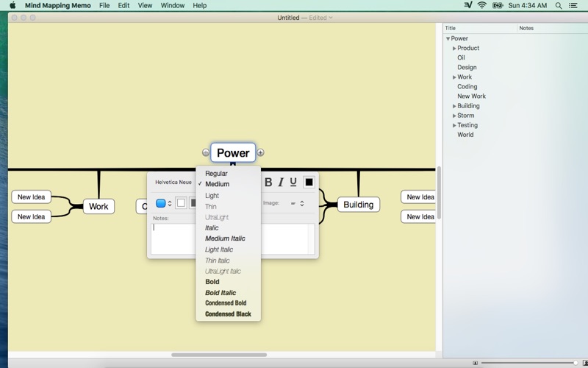Click the plus button left of Power

(206, 152)
